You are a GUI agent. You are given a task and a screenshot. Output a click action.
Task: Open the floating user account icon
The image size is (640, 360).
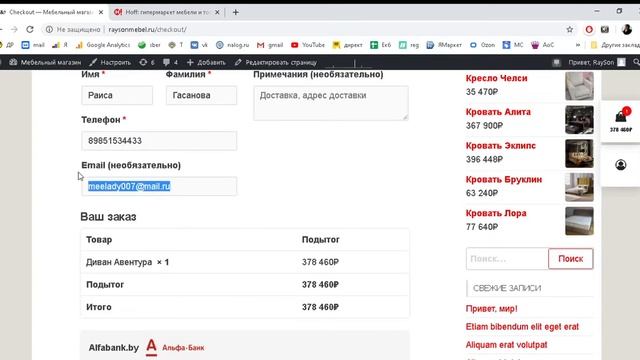click(621, 165)
